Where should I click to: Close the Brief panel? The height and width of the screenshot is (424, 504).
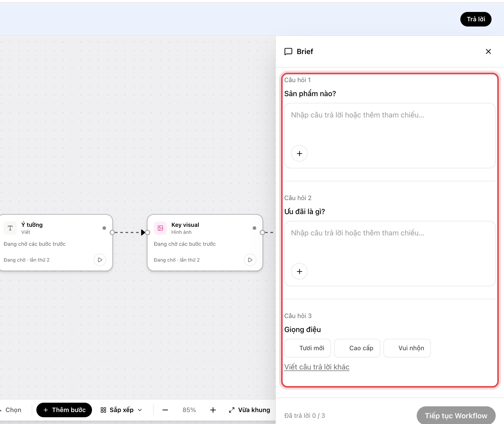point(488,51)
